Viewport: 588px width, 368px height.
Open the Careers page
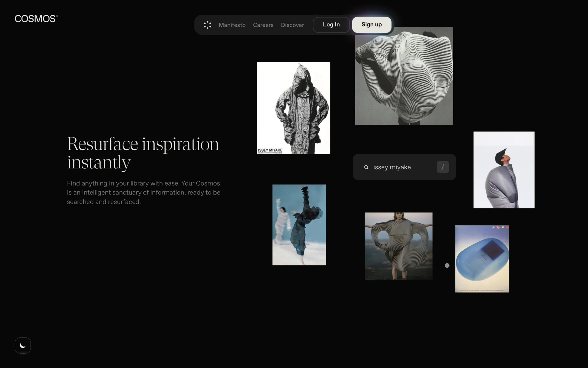(x=263, y=25)
